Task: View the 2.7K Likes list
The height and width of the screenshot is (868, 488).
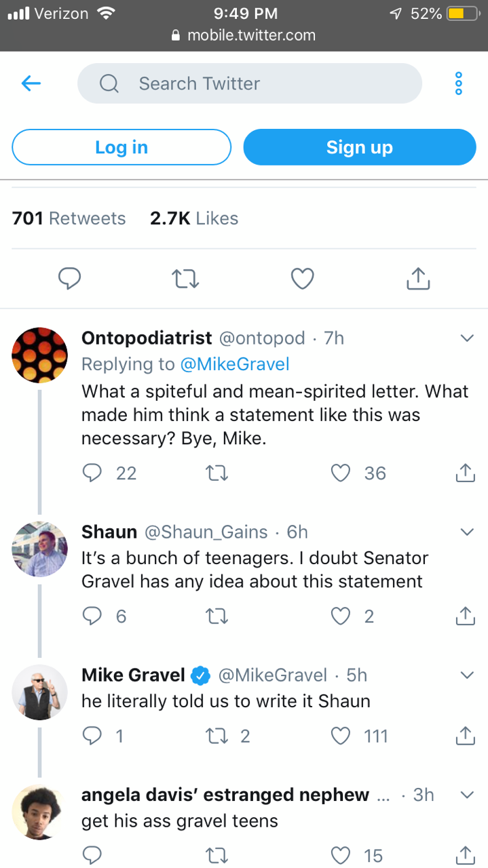Action: tap(194, 218)
